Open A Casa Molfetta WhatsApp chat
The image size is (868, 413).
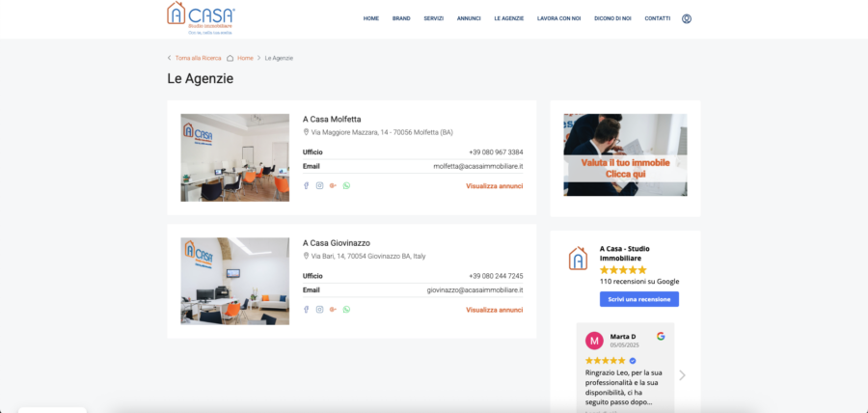pos(346,185)
